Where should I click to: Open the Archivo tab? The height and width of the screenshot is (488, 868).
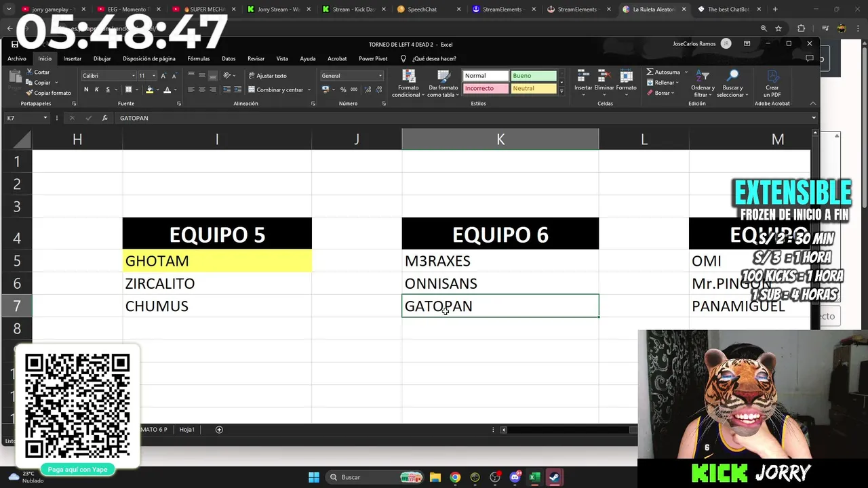[x=17, y=59]
